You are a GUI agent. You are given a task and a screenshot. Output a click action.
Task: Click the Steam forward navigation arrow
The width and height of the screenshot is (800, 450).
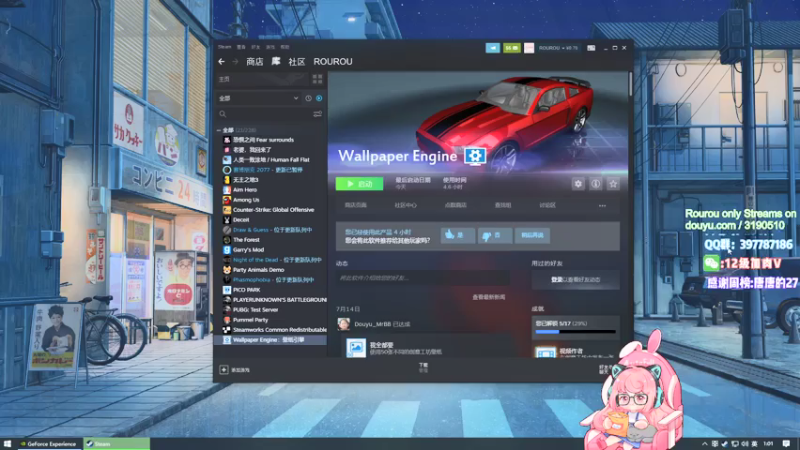[x=235, y=62]
